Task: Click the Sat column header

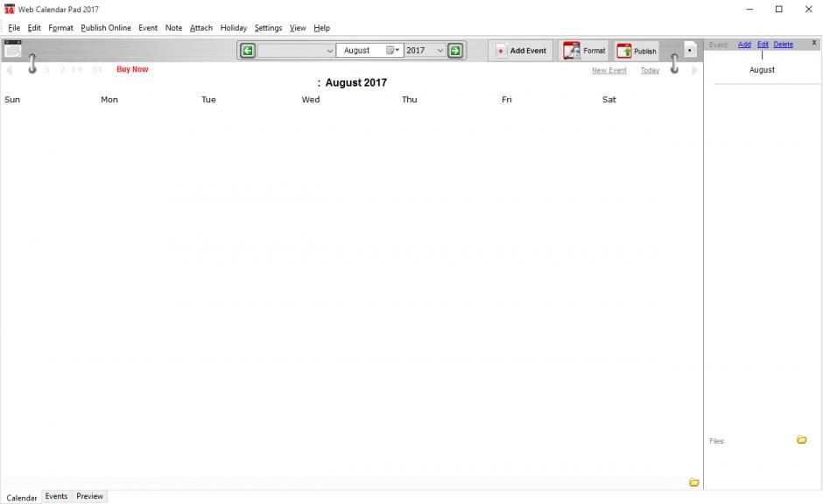Action: point(608,100)
